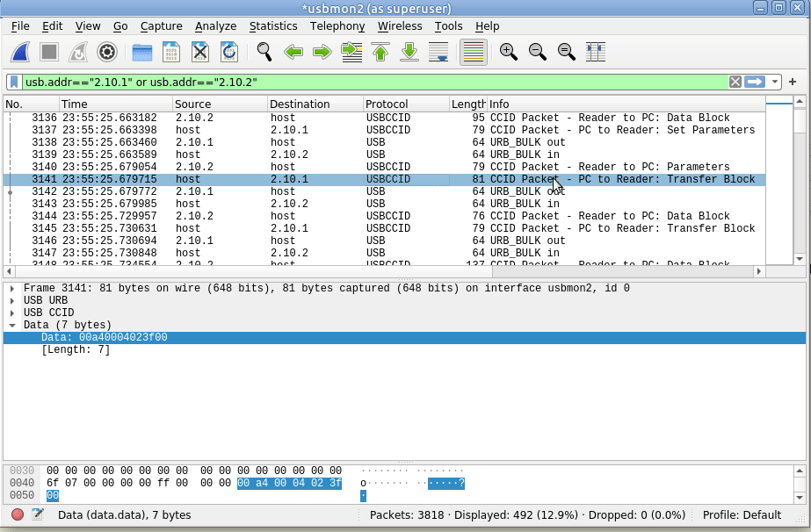Screen dimensions: 811x532
Task: Close this capture file
Action: click(x=200, y=52)
